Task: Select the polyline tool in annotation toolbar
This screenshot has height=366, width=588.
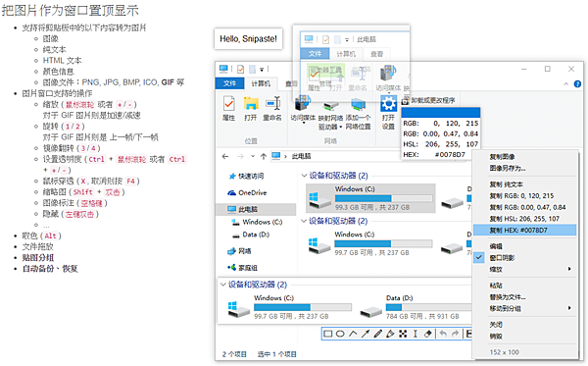Action: tap(353, 334)
